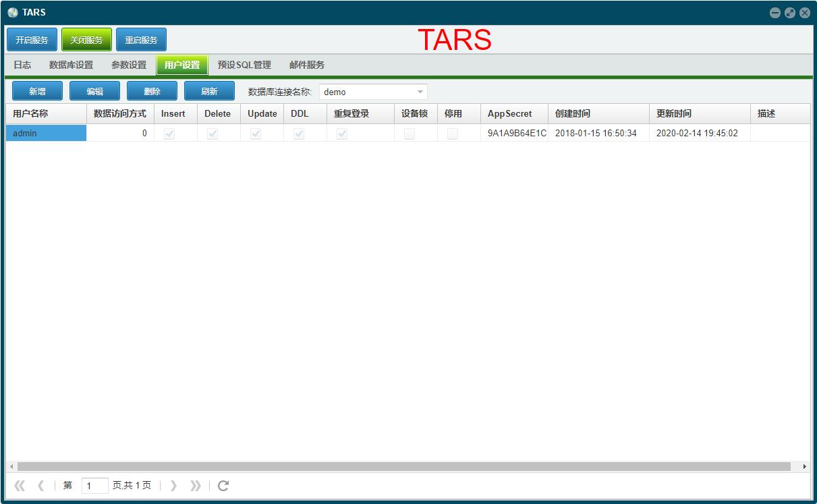Click the Insert column header
Screen dimensions: 817x504
coord(175,113)
